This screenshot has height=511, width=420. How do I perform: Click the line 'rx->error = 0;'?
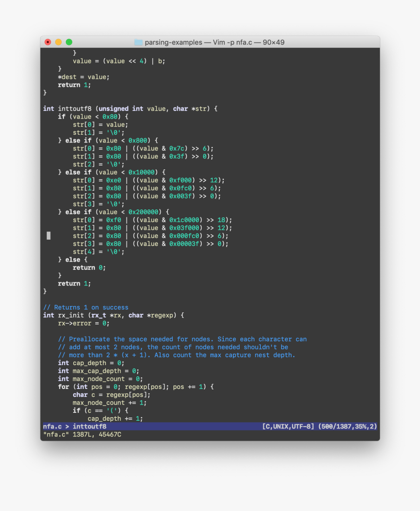tap(84, 323)
